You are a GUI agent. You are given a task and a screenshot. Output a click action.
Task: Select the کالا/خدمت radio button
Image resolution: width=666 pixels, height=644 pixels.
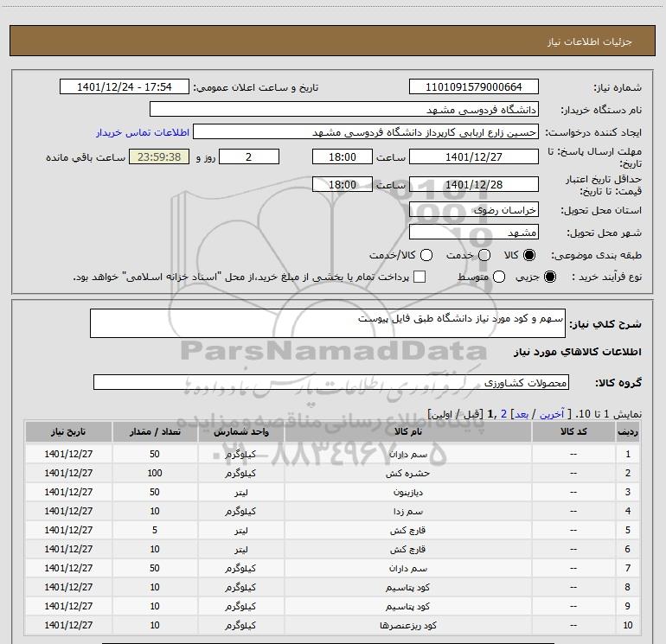(426, 255)
